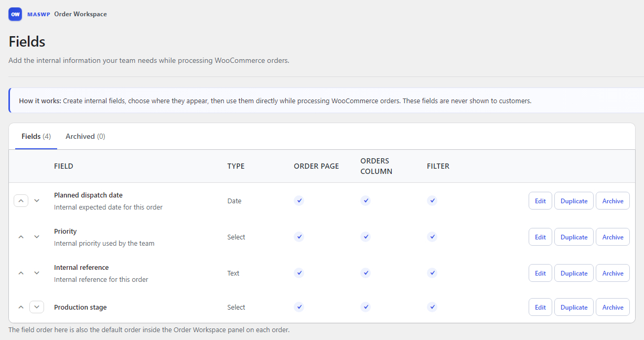Duplicate the Priority field
This screenshot has width=644, height=340.
[x=574, y=237]
